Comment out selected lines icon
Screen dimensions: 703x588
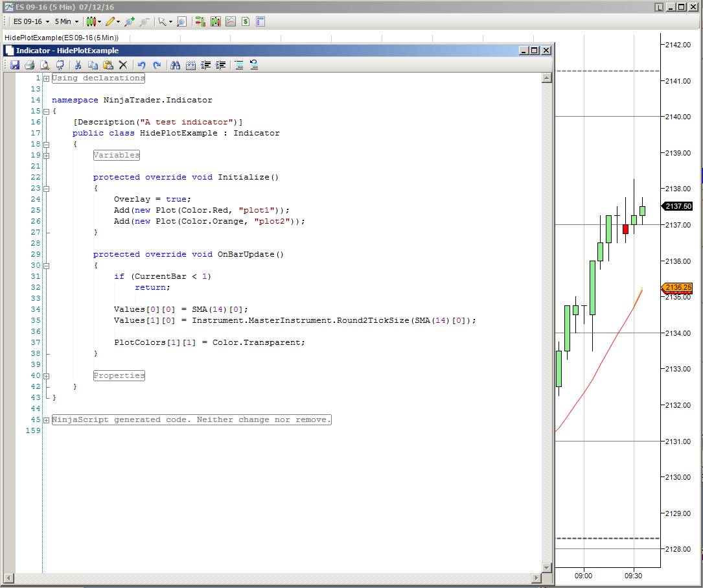239,65
